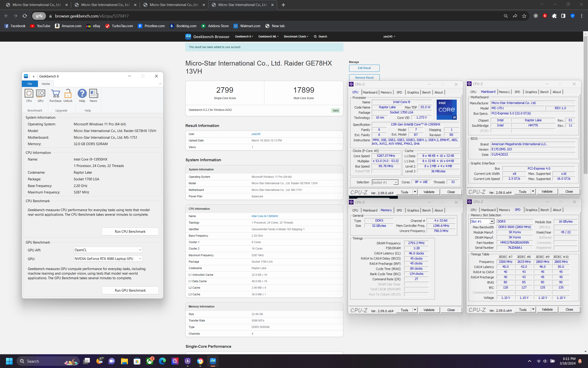Click the Windows taskbar Search box
Image resolution: width=588 pixels, height=368 pixels.
[48, 361]
